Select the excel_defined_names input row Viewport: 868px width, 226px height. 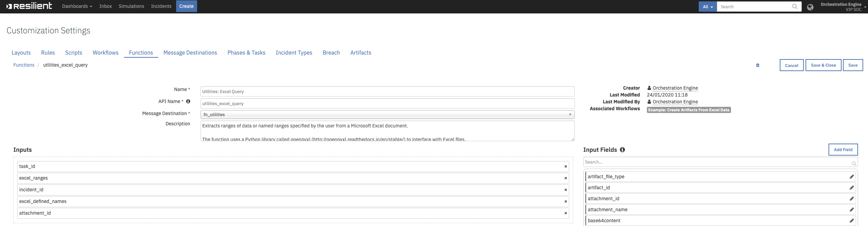click(x=293, y=202)
